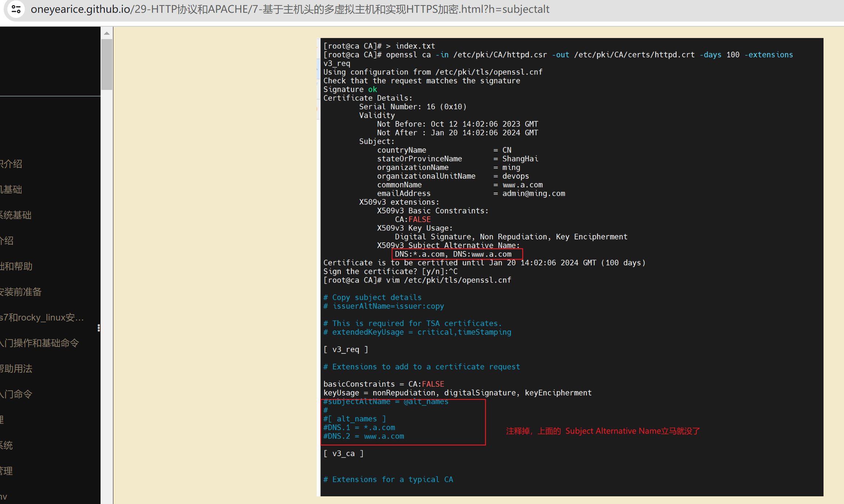Image resolution: width=844 pixels, height=504 pixels.
Task: Select the '系统基础' sidebar chapter
Action: 15,215
